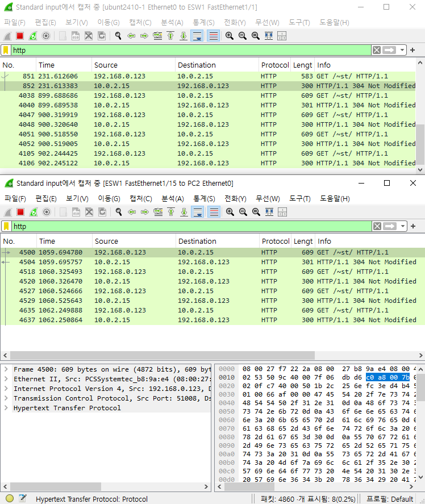
Task: Expand Ethernet II tree node
Action: (6, 379)
